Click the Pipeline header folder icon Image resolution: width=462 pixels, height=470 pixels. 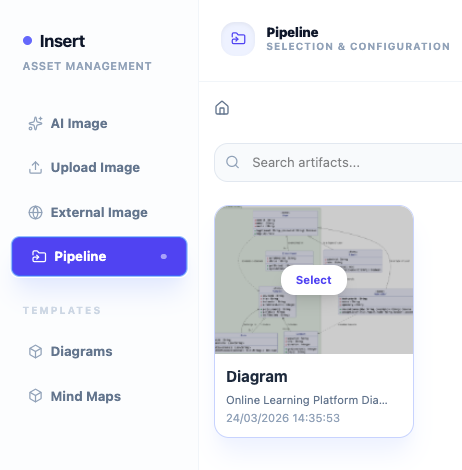[x=238, y=39]
